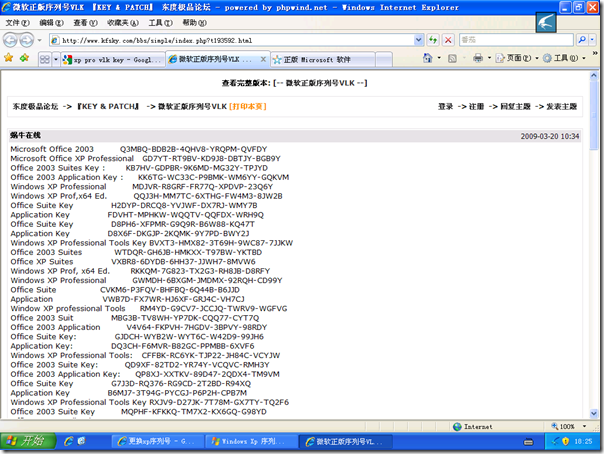Screen dimensions: 604x454
Task: Open the 编辑 (Edit) menu
Action: pyautogui.click(x=51, y=23)
